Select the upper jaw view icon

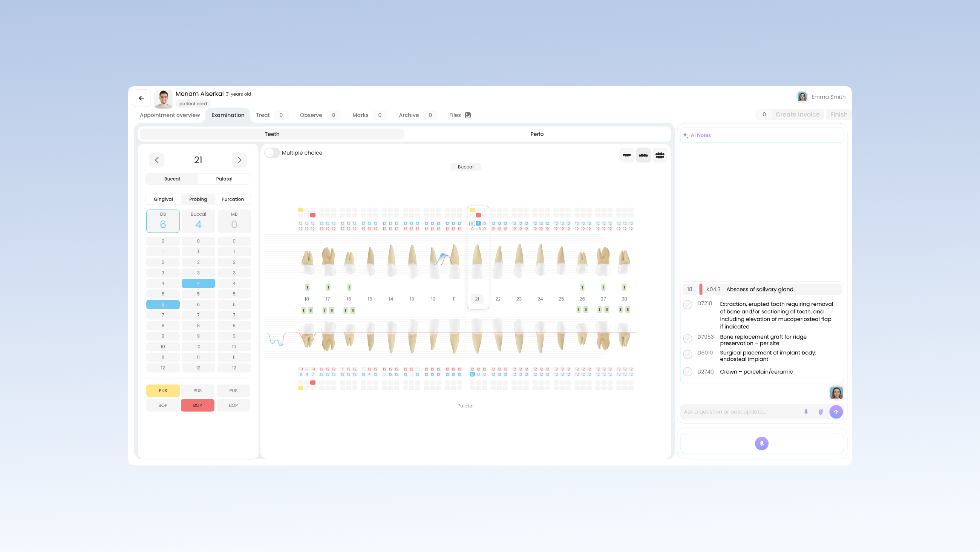point(626,155)
